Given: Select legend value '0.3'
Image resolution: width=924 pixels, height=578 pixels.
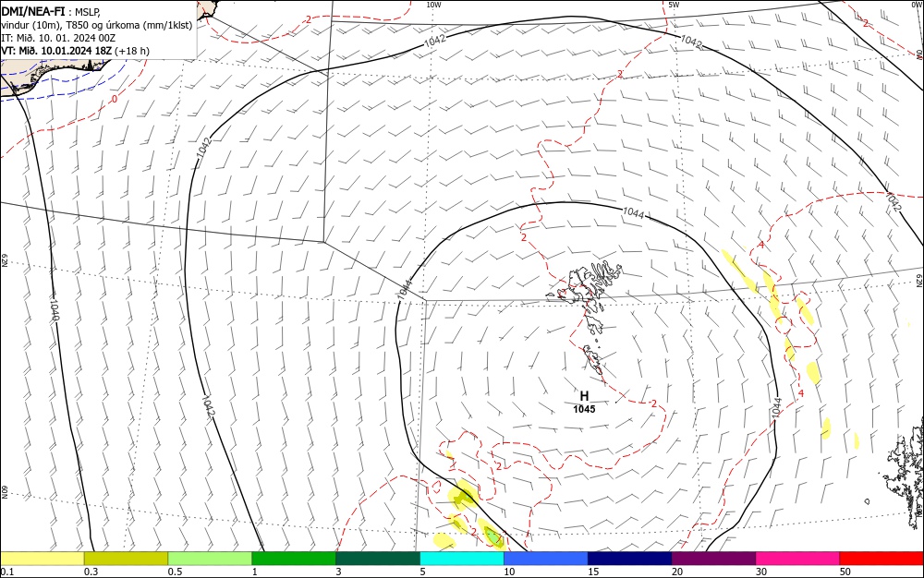Looking at the screenshot, I should (91, 572).
